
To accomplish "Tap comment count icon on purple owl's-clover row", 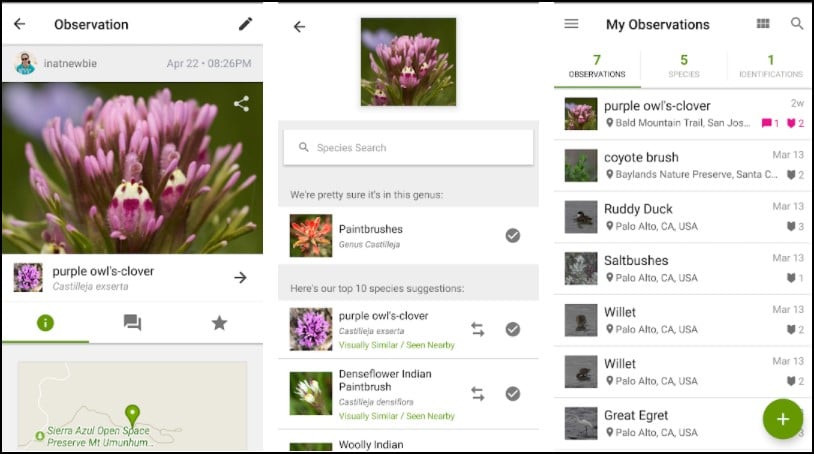I will (x=766, y=123).
